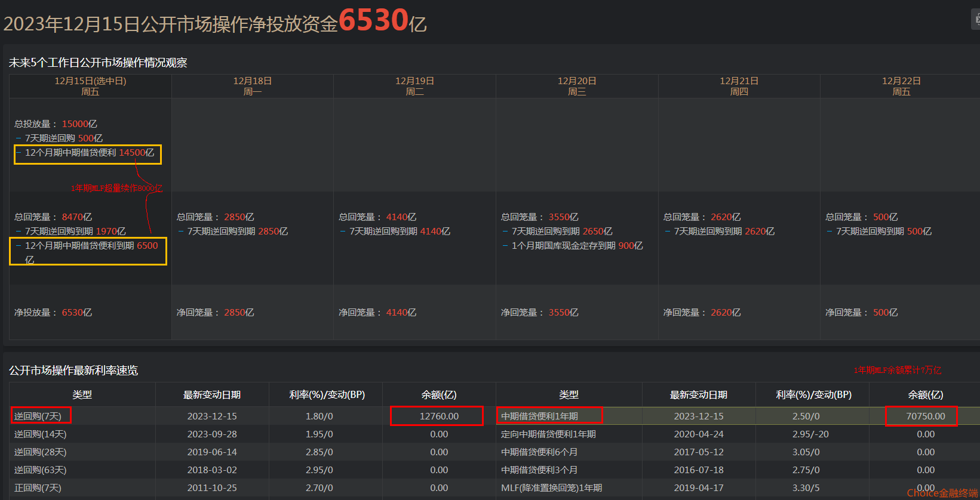980x500 pixels.
Task: Choose the 12月20日 周三 date header
Action: pyautogui.click(x=577, y=86)
